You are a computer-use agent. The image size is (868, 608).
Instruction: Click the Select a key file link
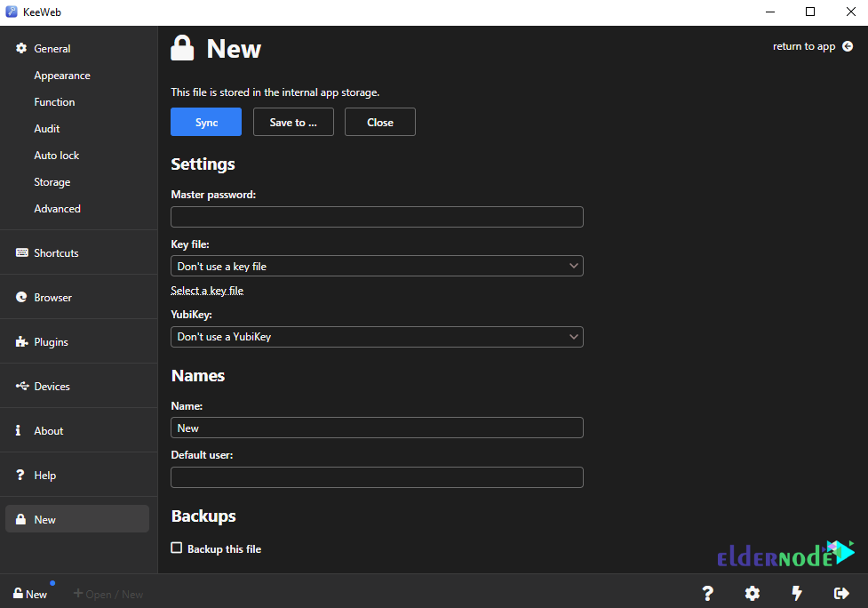point(207,291)
